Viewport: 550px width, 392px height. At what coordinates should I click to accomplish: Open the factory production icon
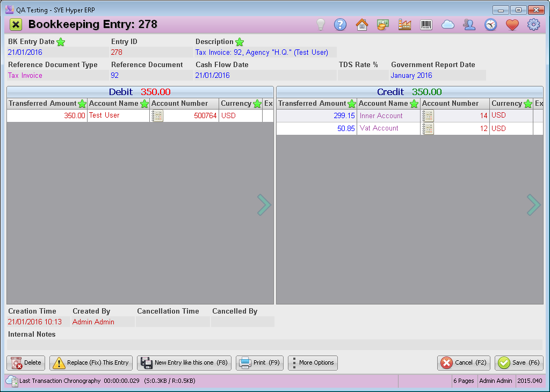[x=404, y=25]
